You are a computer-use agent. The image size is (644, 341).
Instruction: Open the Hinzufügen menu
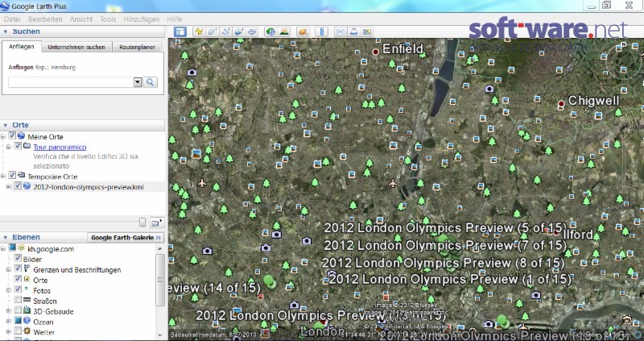(142, 19)
